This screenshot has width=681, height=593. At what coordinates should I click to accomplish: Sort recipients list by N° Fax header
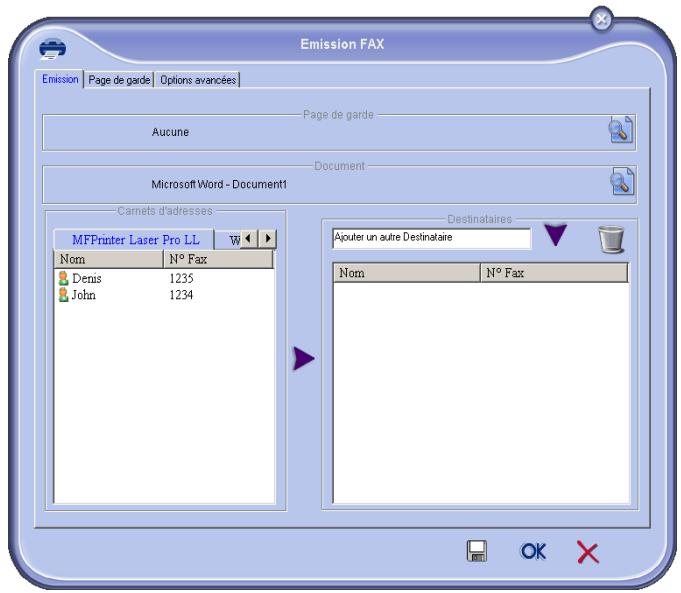click(x=554, y=273)
